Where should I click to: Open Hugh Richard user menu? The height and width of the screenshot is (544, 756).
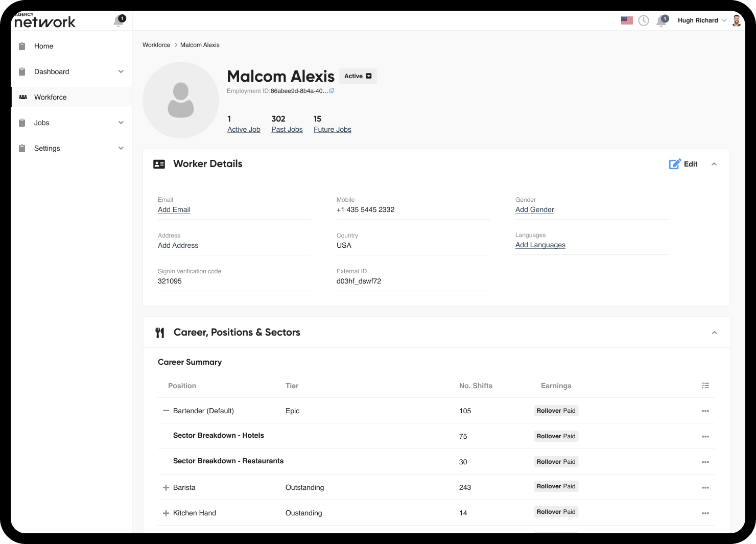tap(702, 20)
